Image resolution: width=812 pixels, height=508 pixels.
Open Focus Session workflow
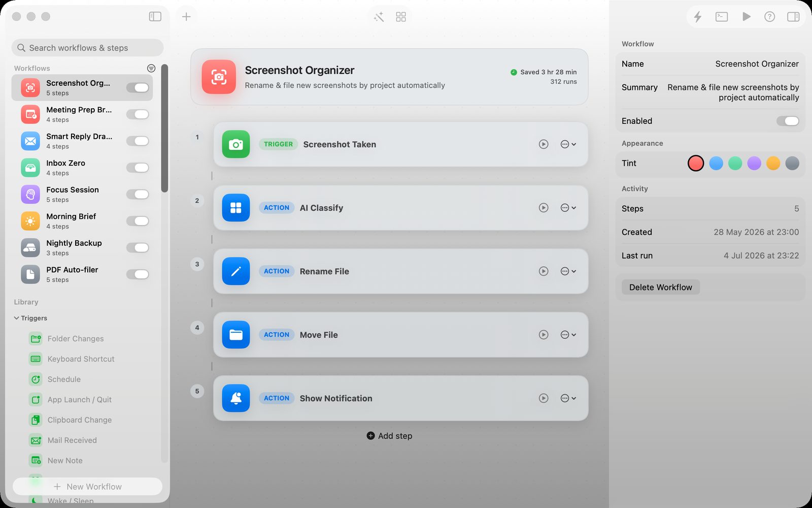[82, 195]
